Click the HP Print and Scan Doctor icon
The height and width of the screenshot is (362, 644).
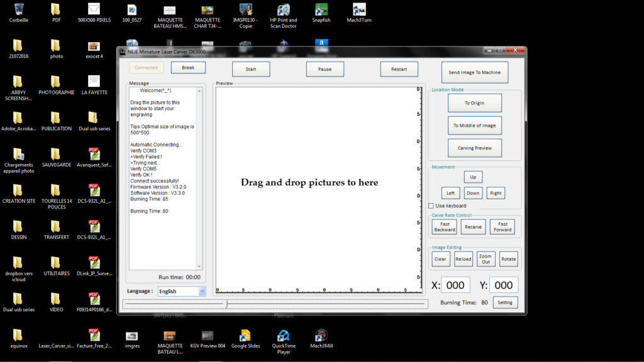tap(284, 16)
